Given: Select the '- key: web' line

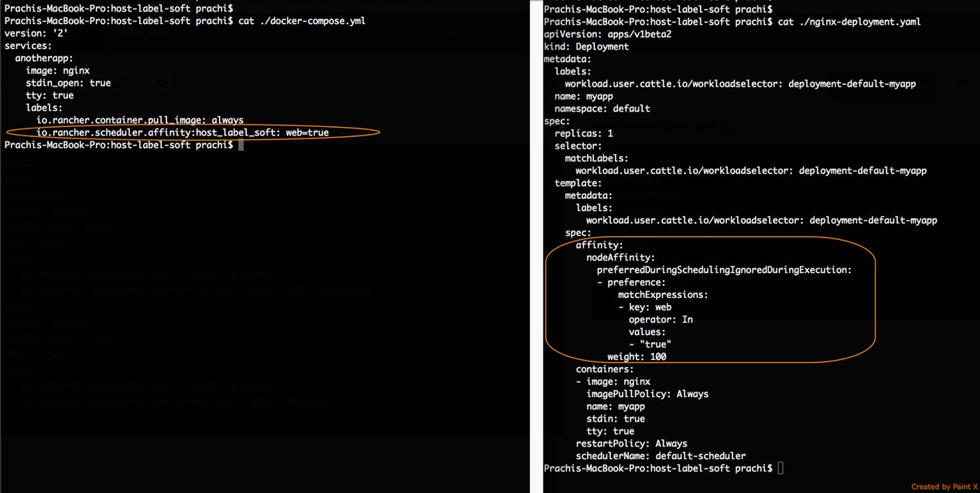Looking at the screenshot, I should tap(645, 306).
